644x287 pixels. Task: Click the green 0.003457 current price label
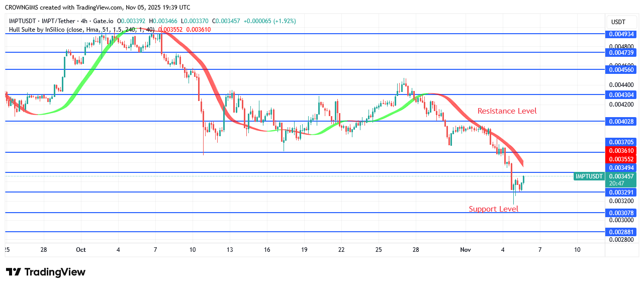coord(621,176)
